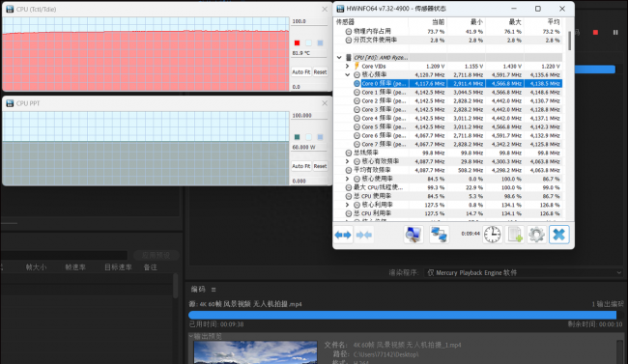Click the CPU chip icon in the AMD Ryzen row
The height and width of the screenshot is (364, 628).
(x=349, y=58)
